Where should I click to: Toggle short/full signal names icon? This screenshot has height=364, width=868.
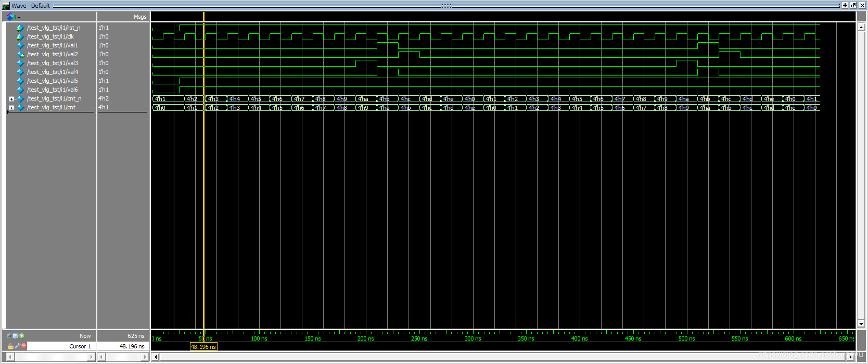click(9, 336)
